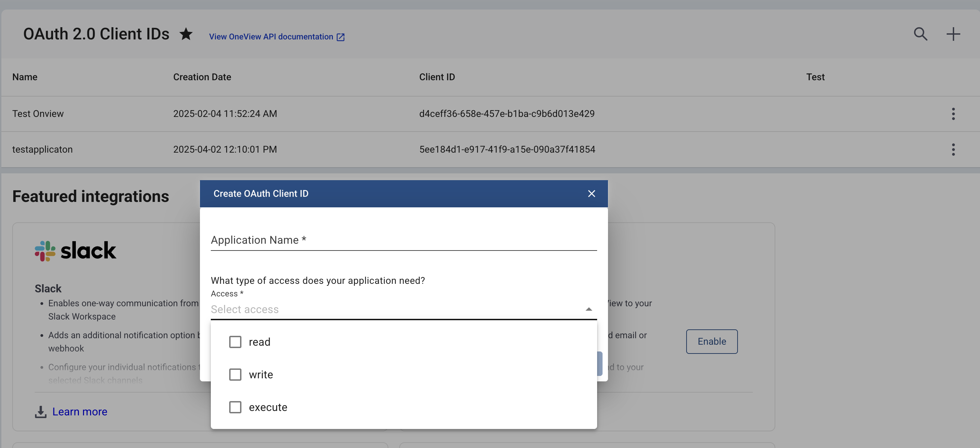This screenshot has width=980, height=448.
Task: Click the Slack logo
Action: coord(45,250)
